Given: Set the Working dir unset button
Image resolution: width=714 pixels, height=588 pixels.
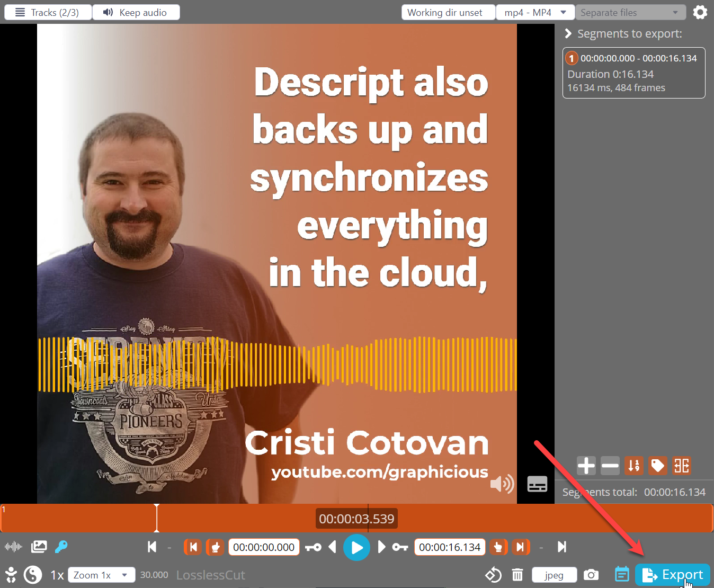Looking at the screenshot, I should point(448,12).
